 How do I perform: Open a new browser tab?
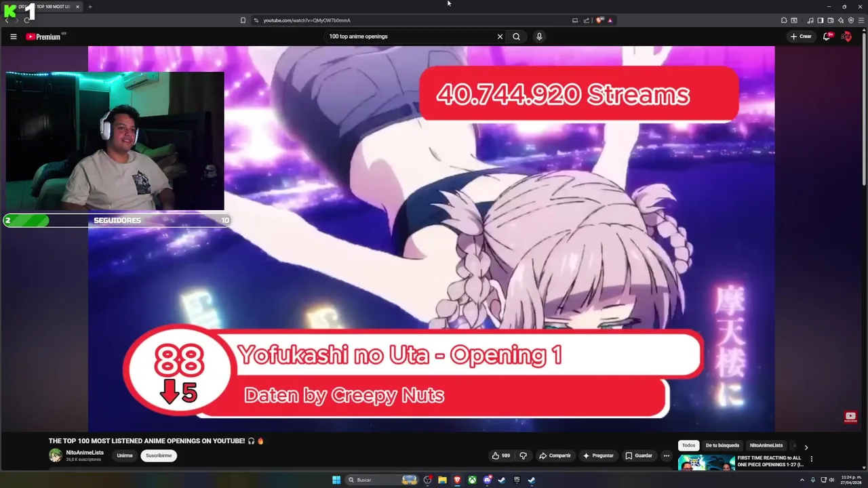[90, 7]
